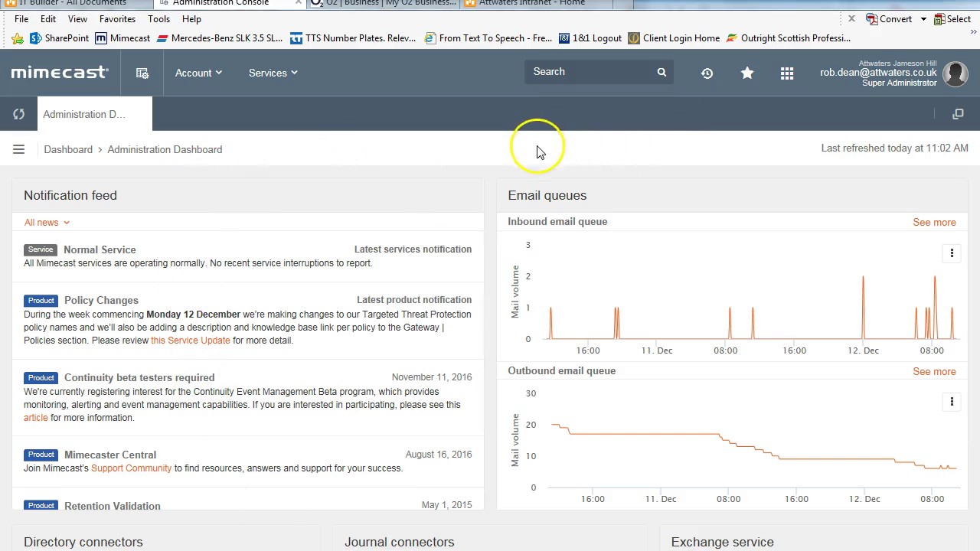
Task: Open the apps grid icon
Action: 787,73
